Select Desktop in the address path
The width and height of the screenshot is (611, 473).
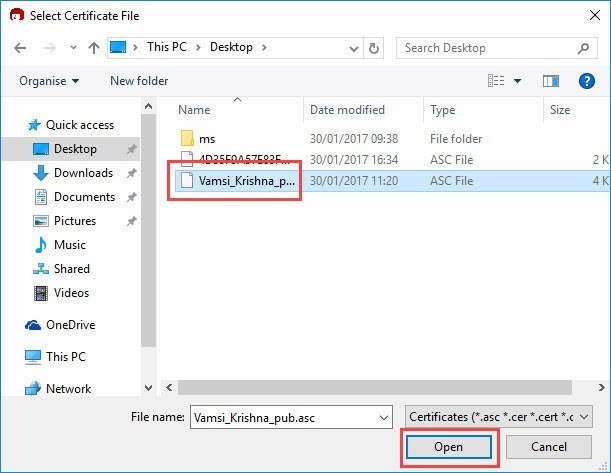click(x=231, y=47)
